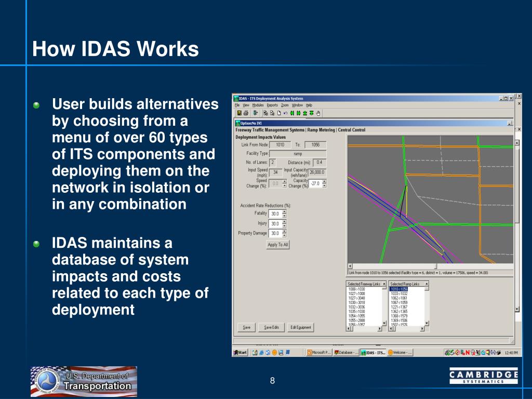Click the Property Damage reduction field

[275, 233]
